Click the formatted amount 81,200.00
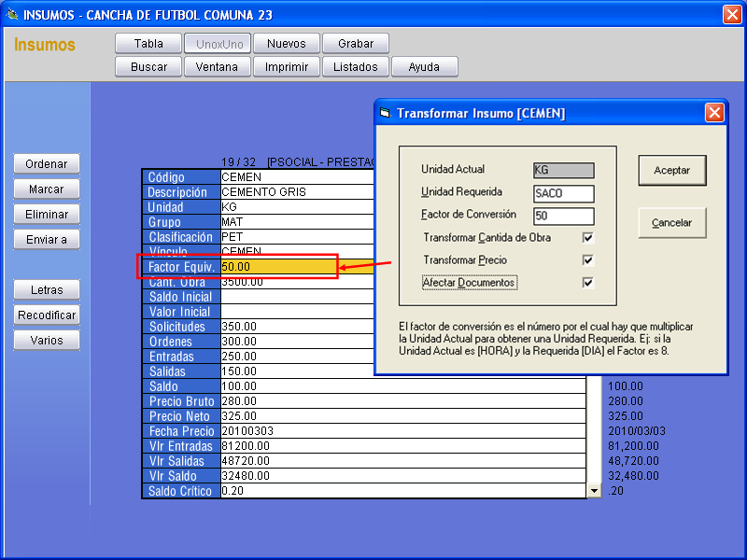This screenshot has width=747, height=560. (634, 446)
